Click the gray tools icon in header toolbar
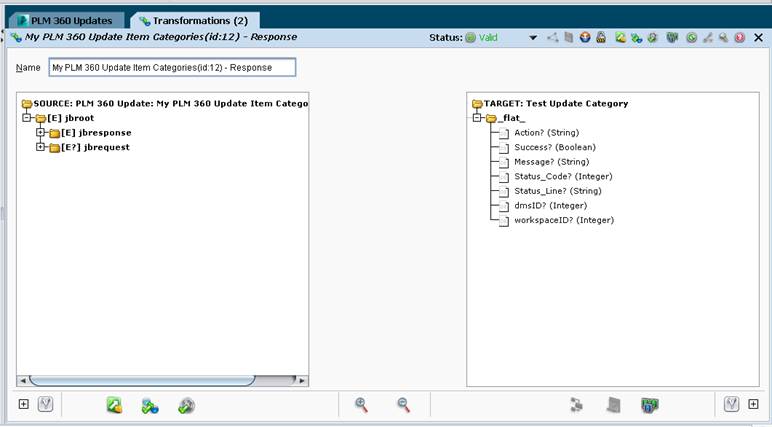 coord(708,37)
